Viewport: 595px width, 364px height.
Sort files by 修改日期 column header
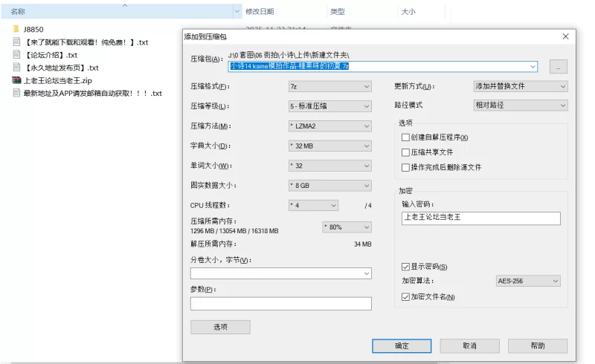[260, 12]
